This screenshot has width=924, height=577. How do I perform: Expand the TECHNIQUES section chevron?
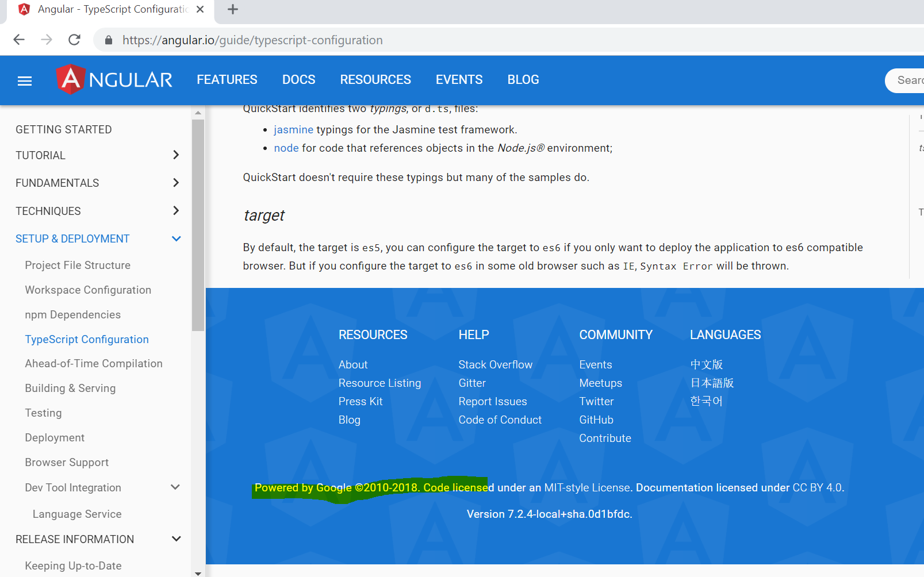pyautogui.click(x=176, y=211)
